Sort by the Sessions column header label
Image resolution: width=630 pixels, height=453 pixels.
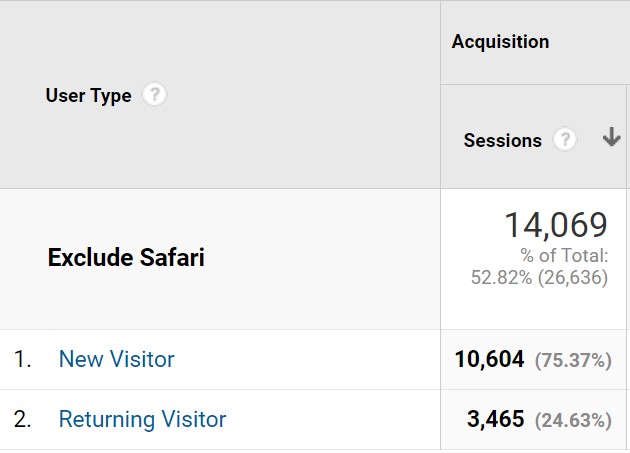[502, 141]
